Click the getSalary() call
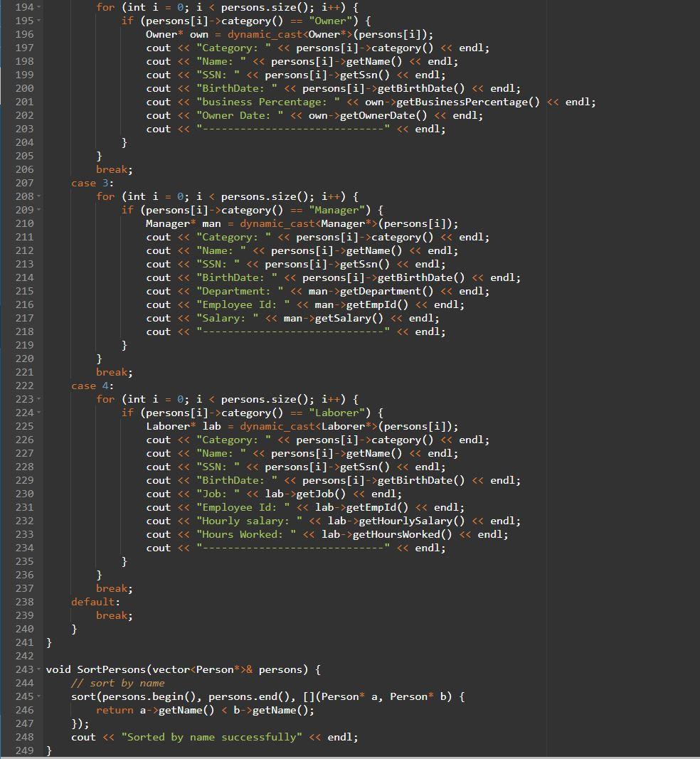The image size is (700, 759). click(x=349, y=319)
